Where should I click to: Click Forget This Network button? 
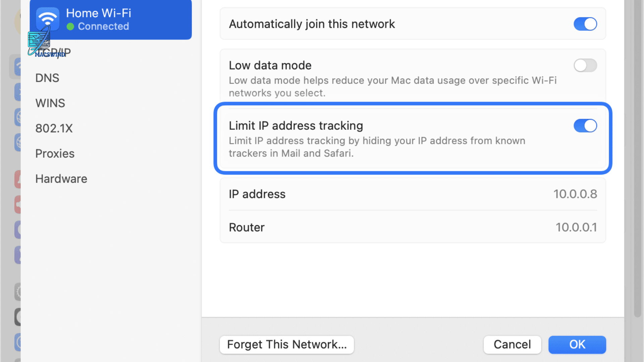pyautogui.click(x=287, y=345)
